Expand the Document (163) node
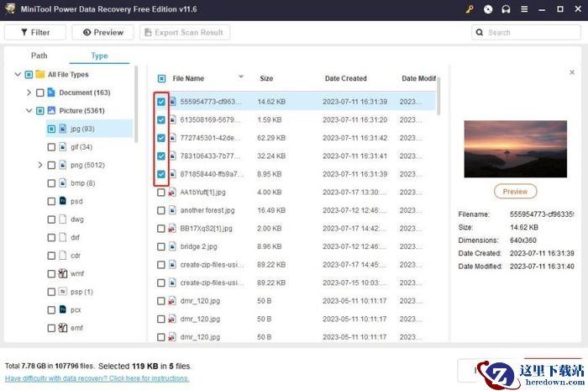The height and width of the screenshot is (391, 588). (x=29, y=92)
